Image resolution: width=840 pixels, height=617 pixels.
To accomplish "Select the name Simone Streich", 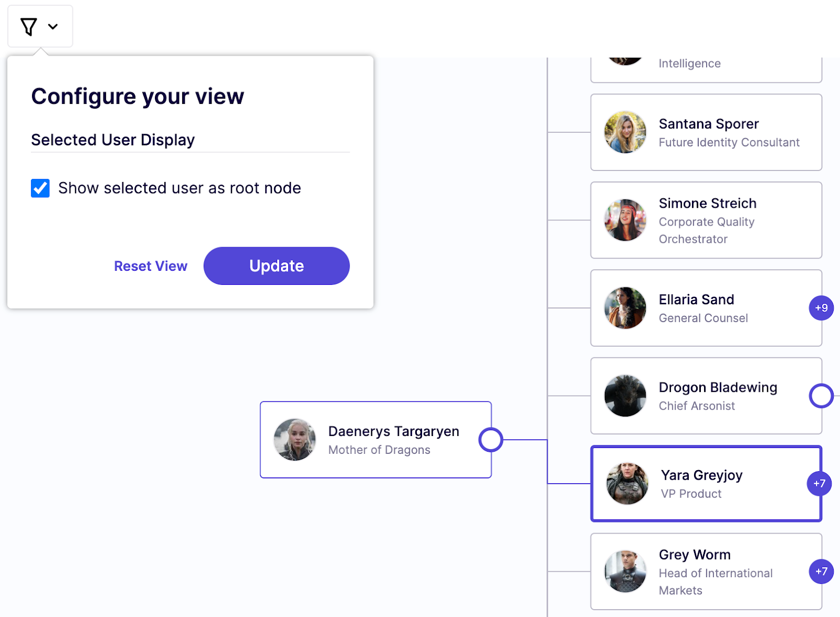I will (708, 203).
